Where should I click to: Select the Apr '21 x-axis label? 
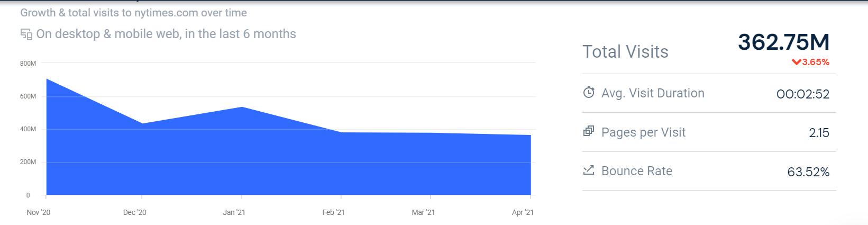point(523,213)
